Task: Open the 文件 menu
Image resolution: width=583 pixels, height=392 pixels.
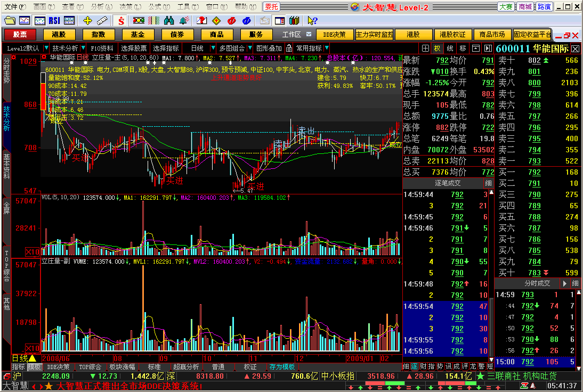Action: pyautogui.click(x=15, y=7)
